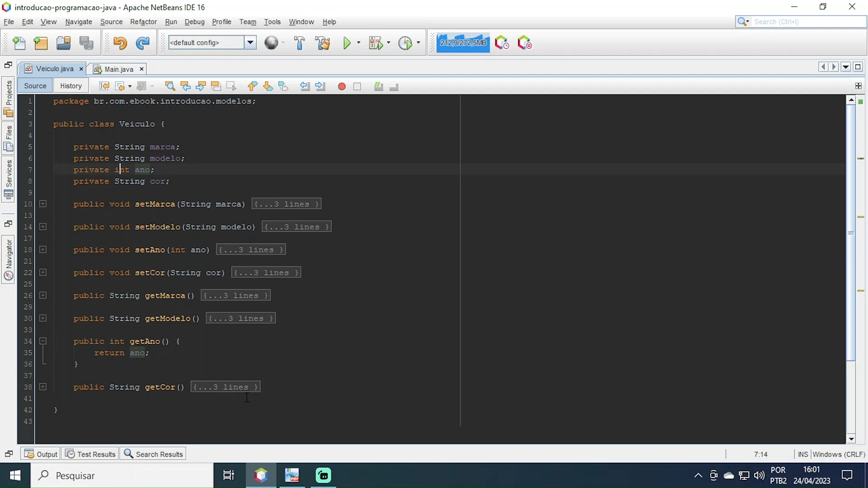868x488 pixels.
Task: Open the Search Results panel
Action: [x=153, y=454]
